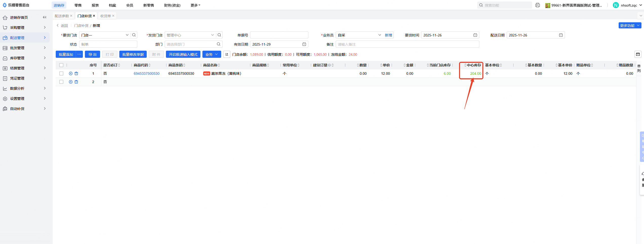The width and height of the screenshot is (644, 244).
Task: Click the archive box icon above table
Action: (638, 54)
